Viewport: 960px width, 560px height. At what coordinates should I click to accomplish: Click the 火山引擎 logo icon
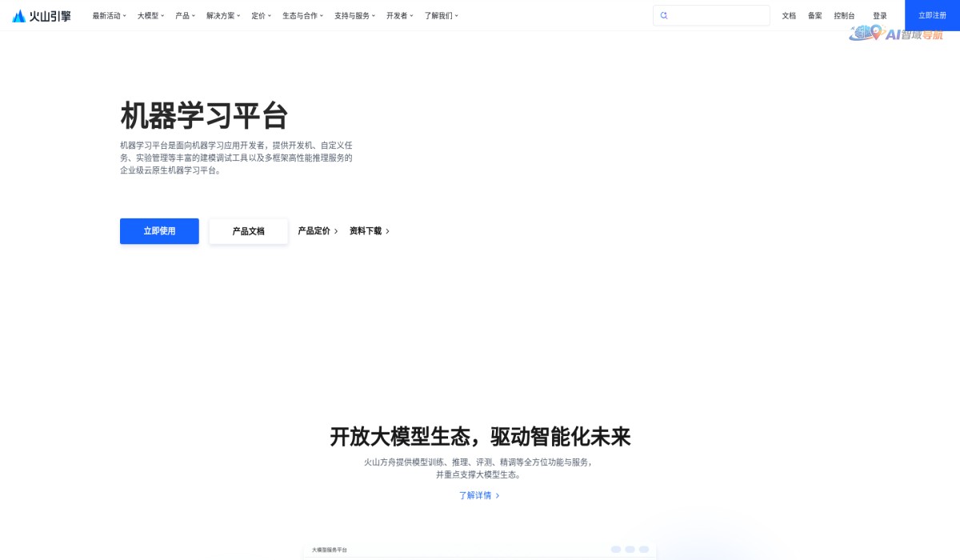[18, 14]
